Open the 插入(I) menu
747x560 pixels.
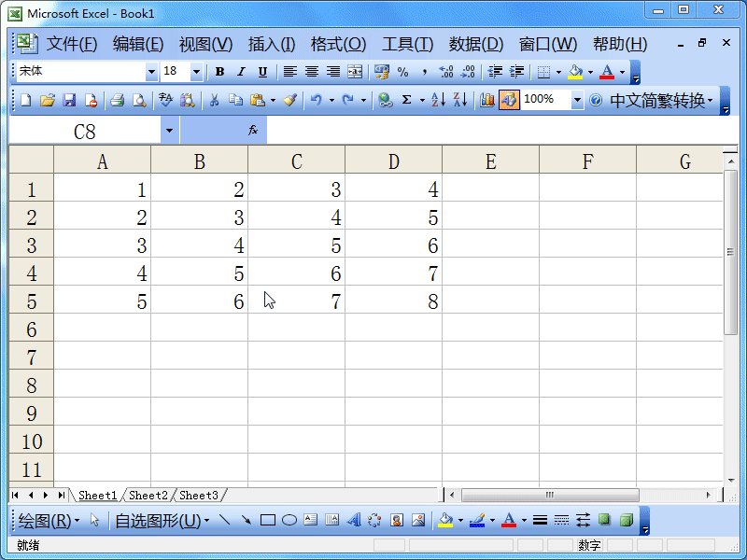click(272, 44)
